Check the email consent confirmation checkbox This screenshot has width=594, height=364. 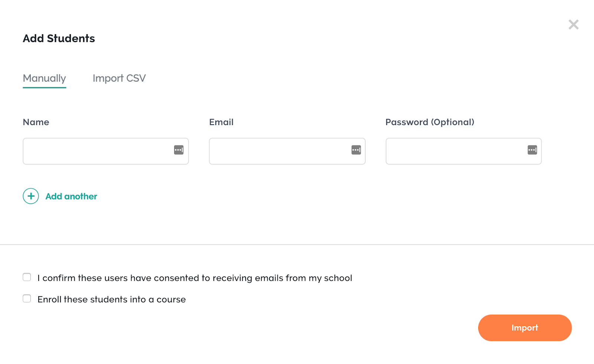coord(27,277)
